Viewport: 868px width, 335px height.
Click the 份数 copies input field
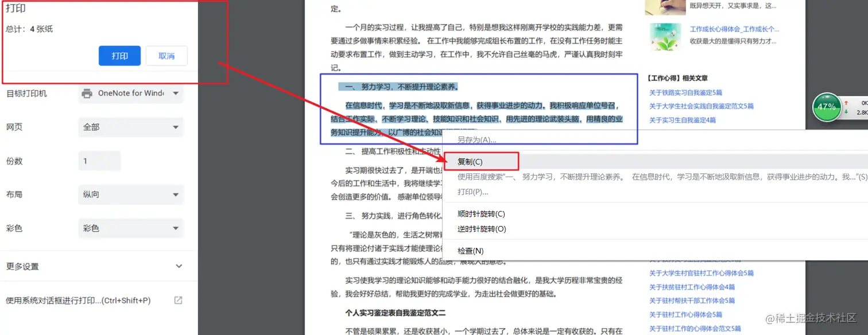pos(99,161)
